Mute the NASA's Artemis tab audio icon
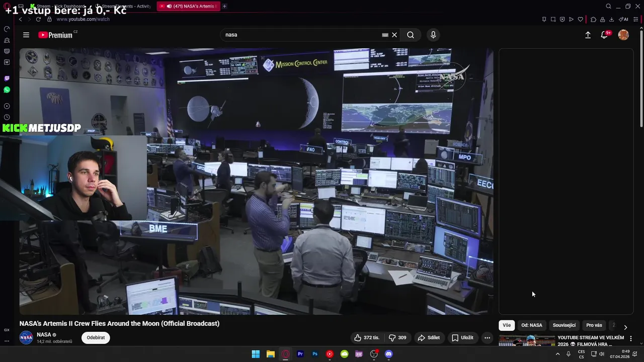644x362 pixels. tap(169, 6)
